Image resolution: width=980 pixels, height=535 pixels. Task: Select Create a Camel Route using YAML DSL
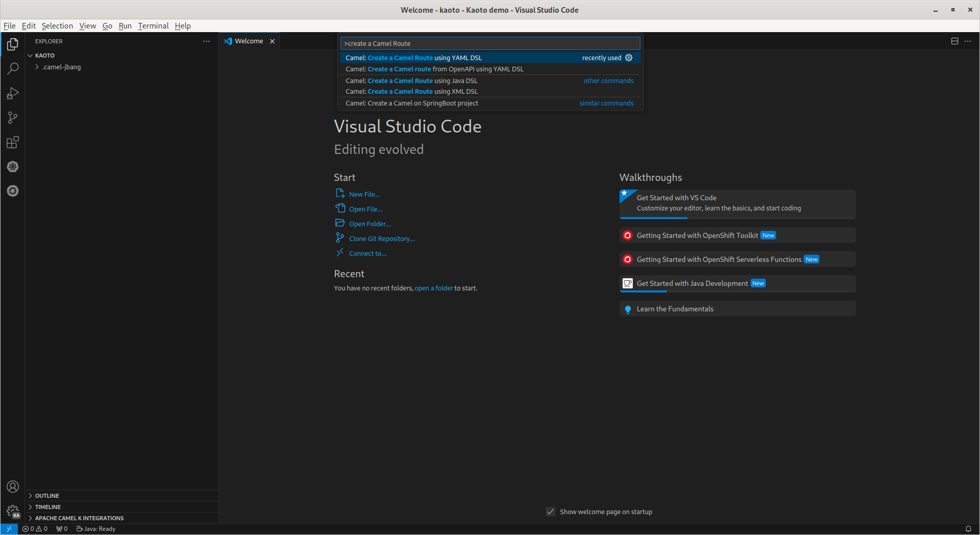click(x=489, y=58)
